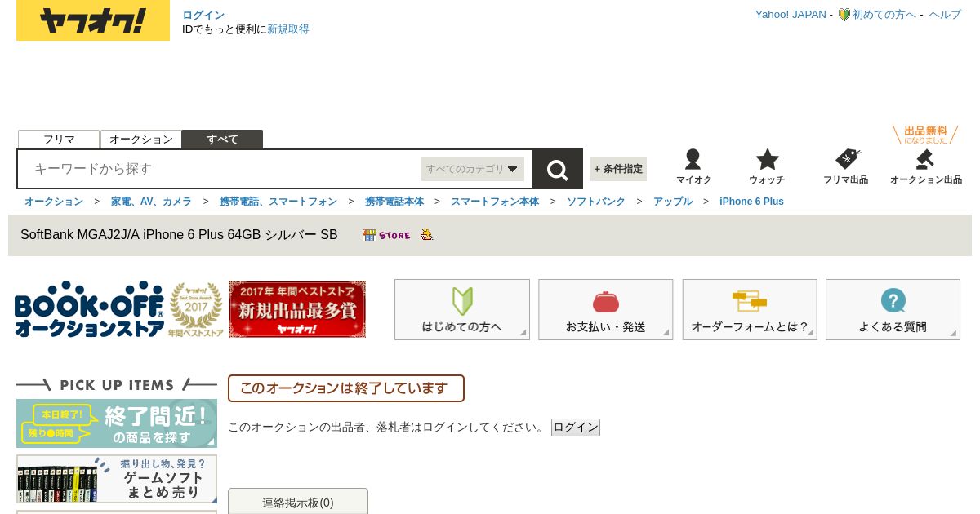This screenshot has width=980, height=514.
Task: Click ソフトバンク breadcrumb
Action: [x=596, y=202]
